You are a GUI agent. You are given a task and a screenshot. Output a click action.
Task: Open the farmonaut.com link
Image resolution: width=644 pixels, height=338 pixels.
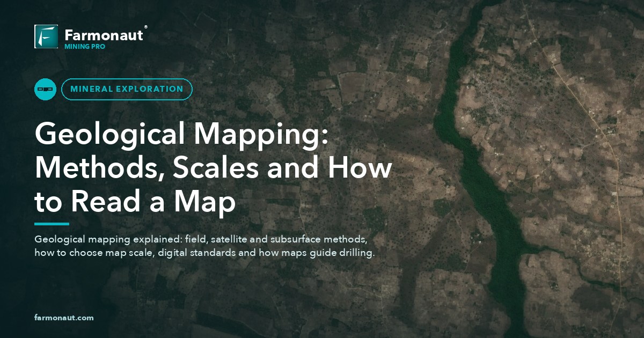pos(64,318)
